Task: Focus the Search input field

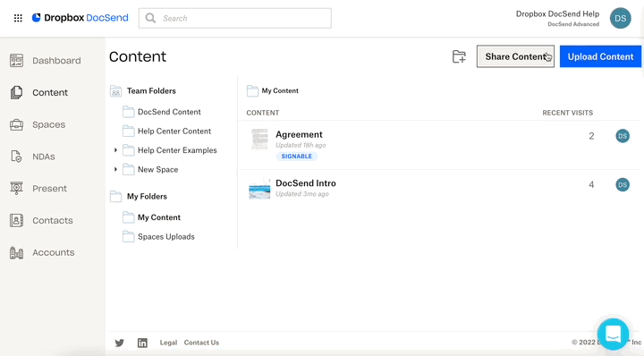Action: pyautogui.click(x=235, y=18)
